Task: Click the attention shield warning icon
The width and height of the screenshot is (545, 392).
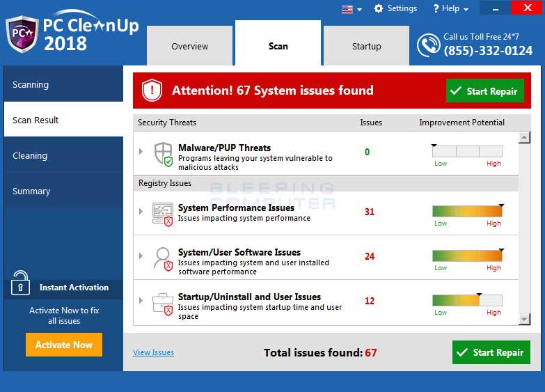Action: 152,90
